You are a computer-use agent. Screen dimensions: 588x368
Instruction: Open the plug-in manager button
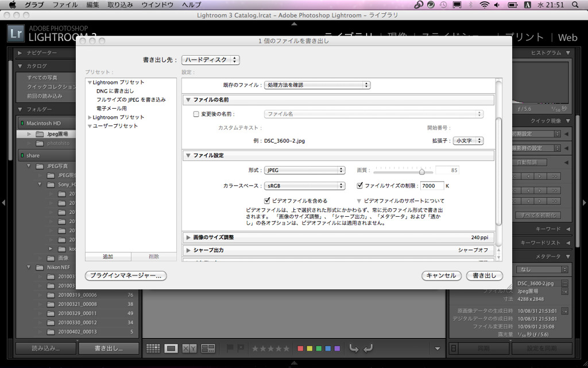point(126,275)
